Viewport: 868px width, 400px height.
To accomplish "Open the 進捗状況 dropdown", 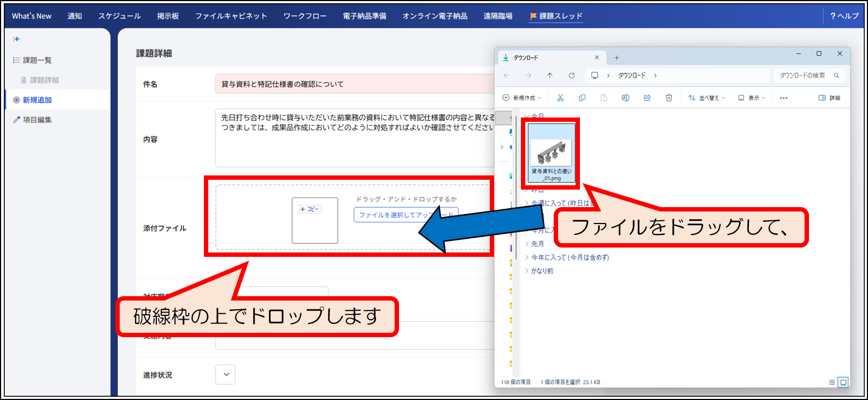I will click(x=226, y=375).
